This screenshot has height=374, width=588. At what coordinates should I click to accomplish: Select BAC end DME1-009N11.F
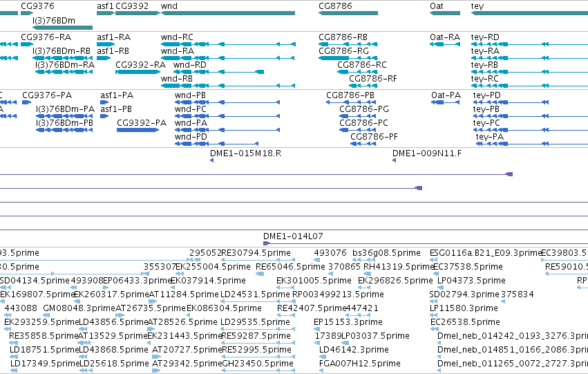[x=427, y=153]
